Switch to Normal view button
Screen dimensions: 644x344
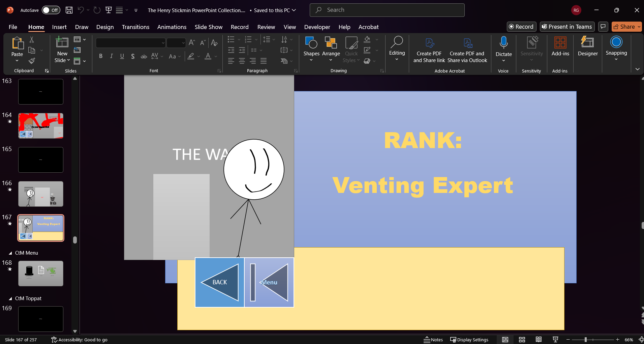point(505,340)
